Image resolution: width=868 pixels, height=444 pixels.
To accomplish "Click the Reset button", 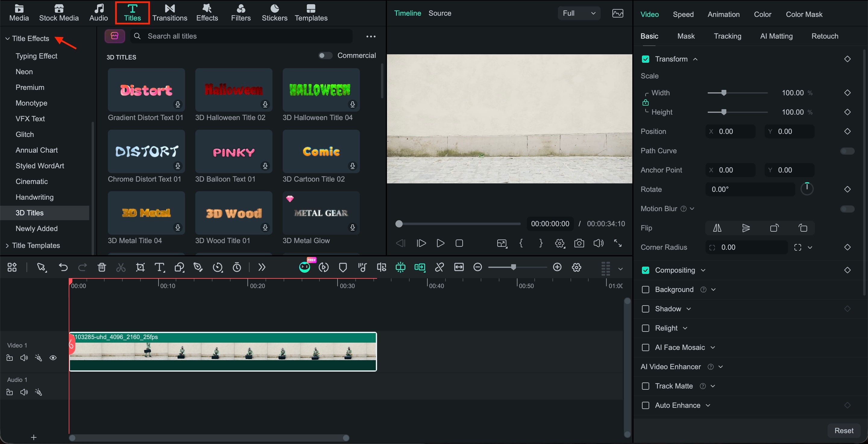I will pyautogui.click(x=844, y=430).
